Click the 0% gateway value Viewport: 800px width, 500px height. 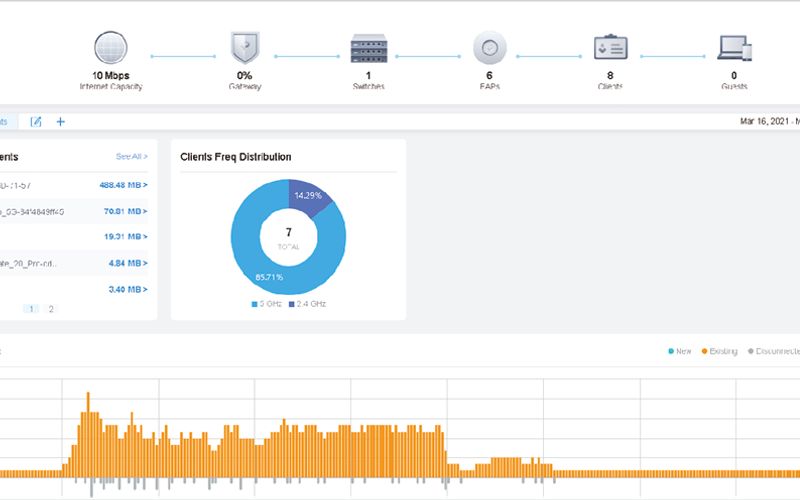[244, 76]
